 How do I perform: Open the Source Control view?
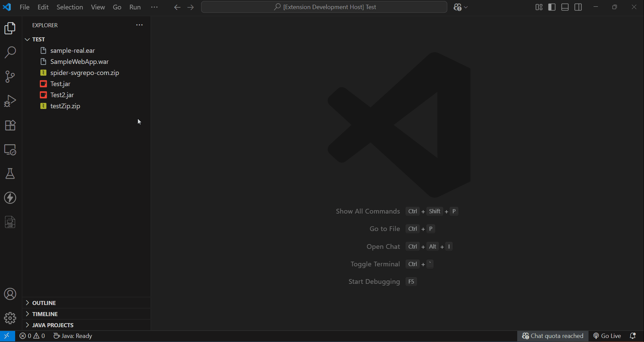coord(10,77)
